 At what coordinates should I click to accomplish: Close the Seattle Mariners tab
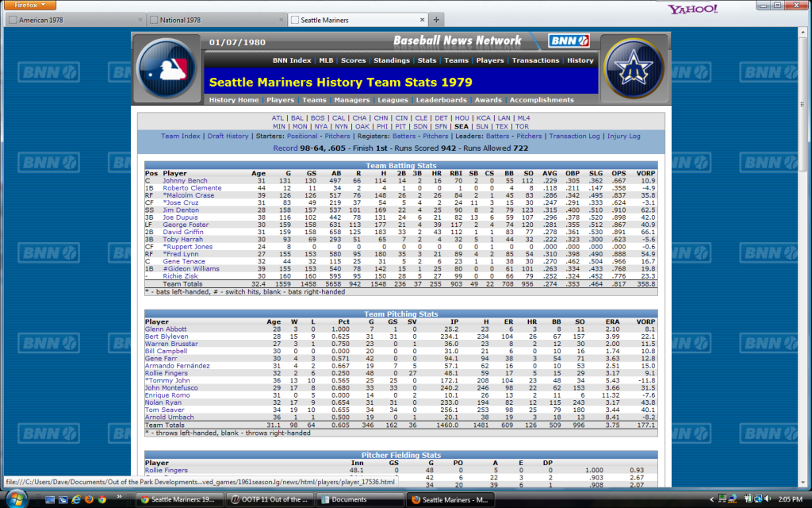pyautogui.click(x=422, y=20)
